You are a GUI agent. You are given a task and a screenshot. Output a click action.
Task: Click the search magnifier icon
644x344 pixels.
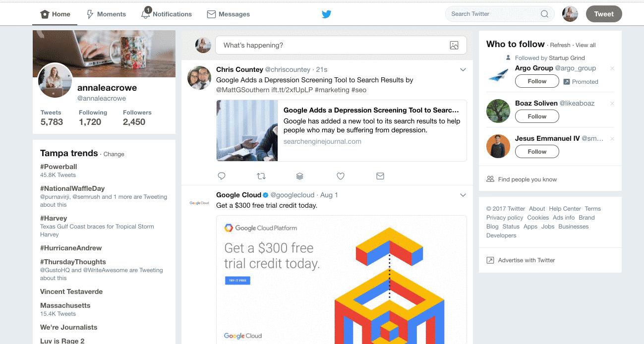(x=544, y=14)
